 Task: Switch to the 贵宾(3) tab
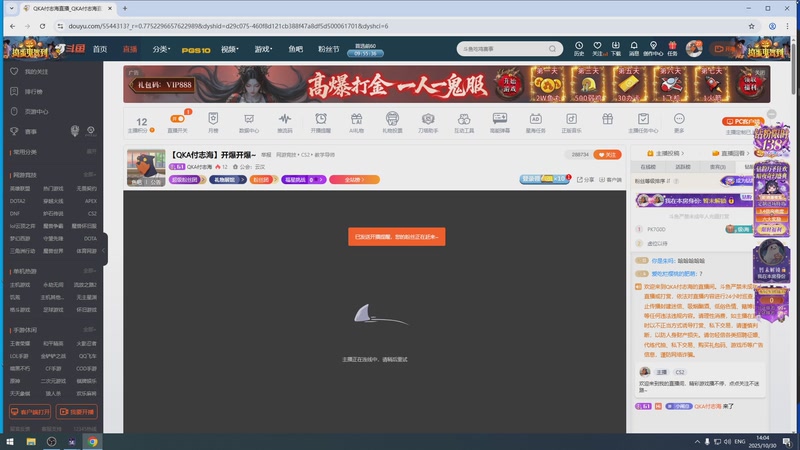[717, 167]
